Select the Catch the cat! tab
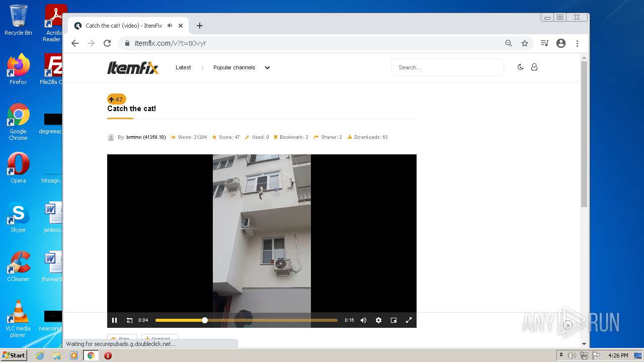The width and height of the screenshot is (644, 362). tap(128, 26)
